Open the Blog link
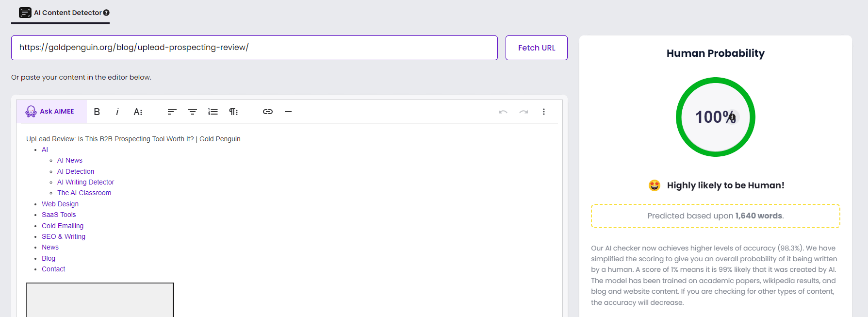The image size is (868, 317). click(x=49, y=258)
